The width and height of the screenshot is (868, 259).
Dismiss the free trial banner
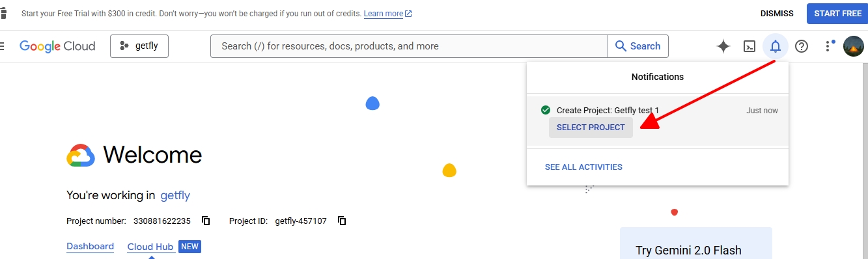tap(777, 14)
